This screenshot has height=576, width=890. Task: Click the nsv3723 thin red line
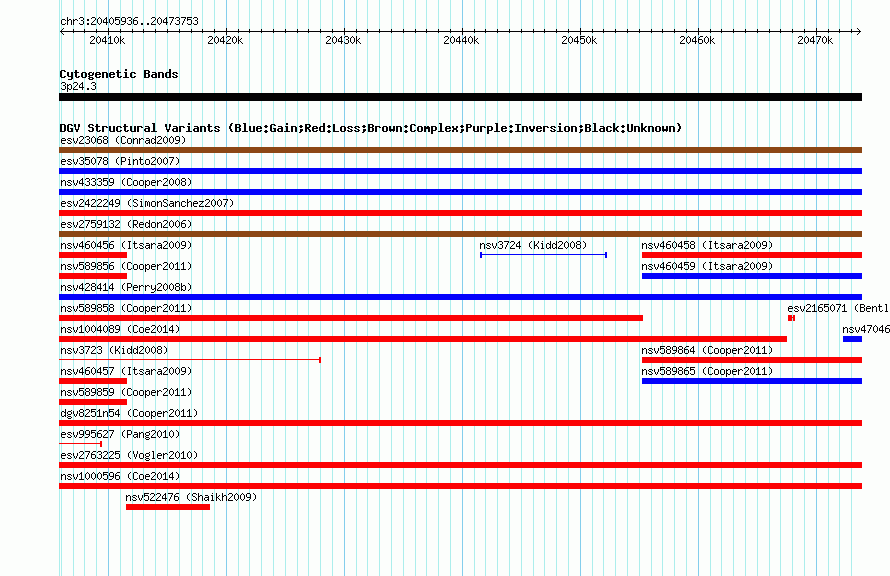click(x=190, y=360)
